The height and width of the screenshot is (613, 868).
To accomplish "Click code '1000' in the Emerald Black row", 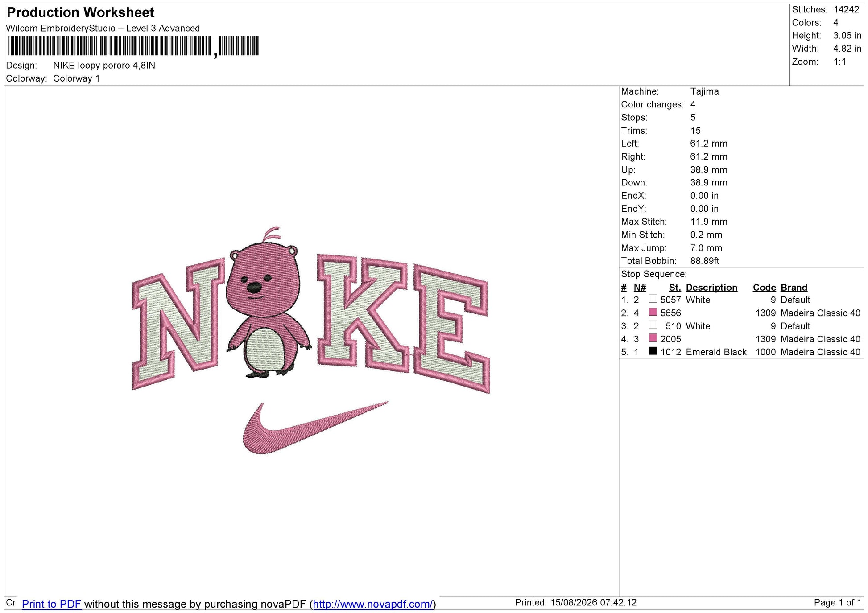I will 766,352.
